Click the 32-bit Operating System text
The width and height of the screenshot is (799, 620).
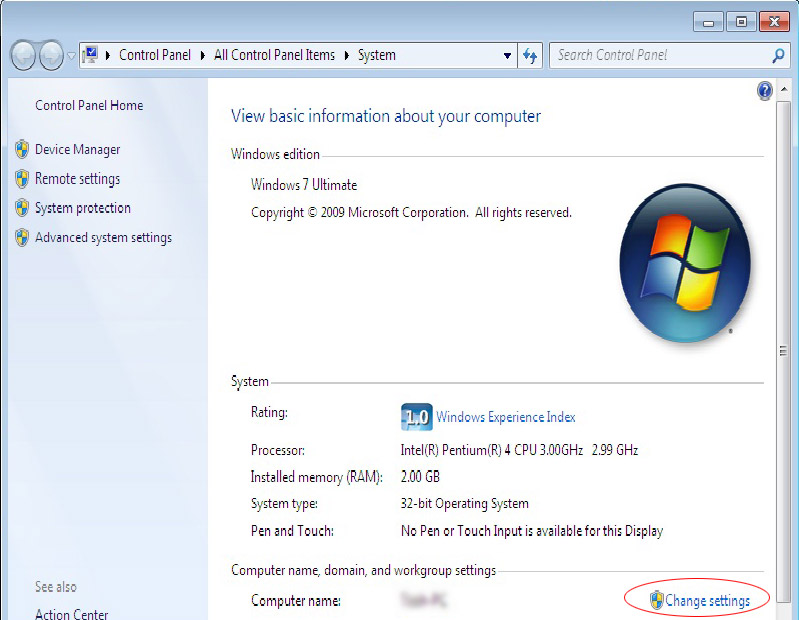pos(464,504)
